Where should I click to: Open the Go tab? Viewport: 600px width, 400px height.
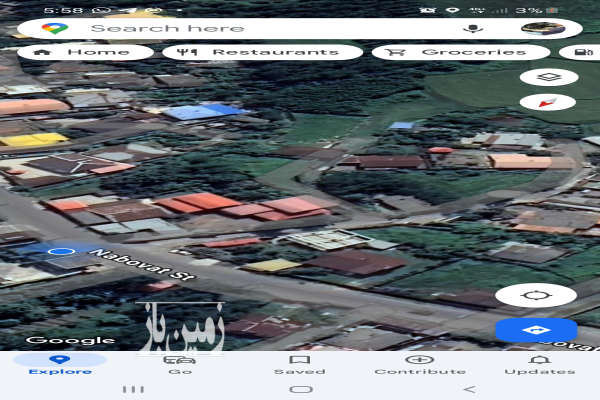coord(180,364)
